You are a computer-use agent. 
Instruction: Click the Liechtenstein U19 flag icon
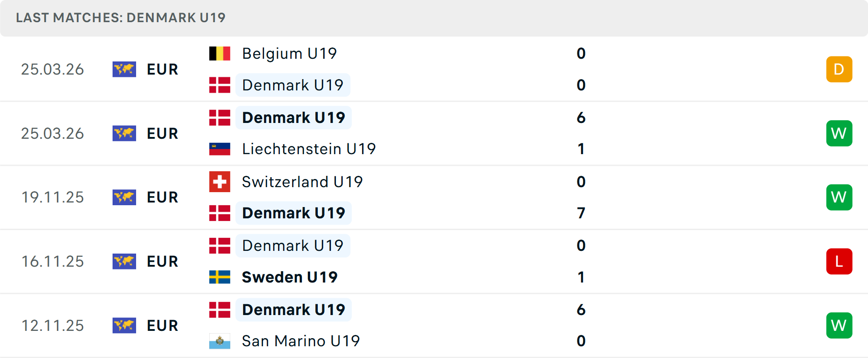tap(220, 149)
